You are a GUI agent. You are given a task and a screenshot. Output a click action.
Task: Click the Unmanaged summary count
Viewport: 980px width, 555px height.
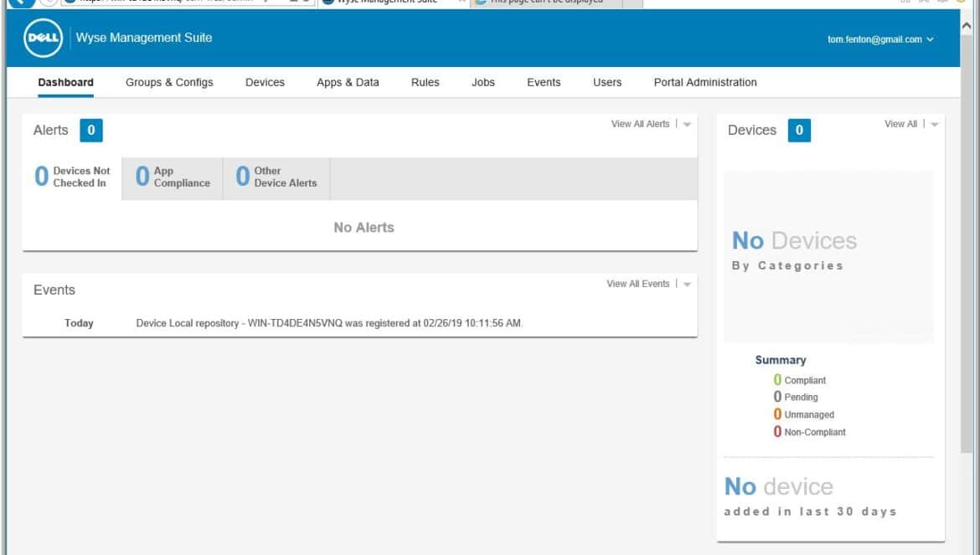tap(777, 414)
